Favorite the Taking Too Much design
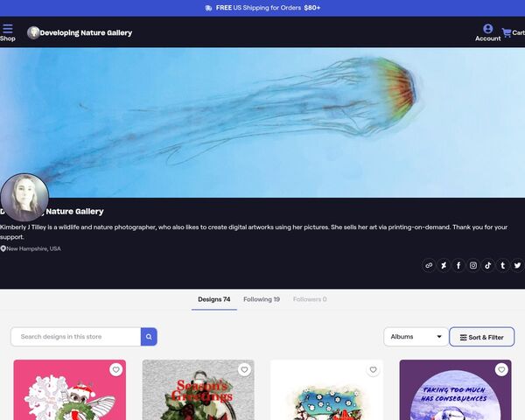The width and height of the screenshot is (525, 420). [501, 370]
